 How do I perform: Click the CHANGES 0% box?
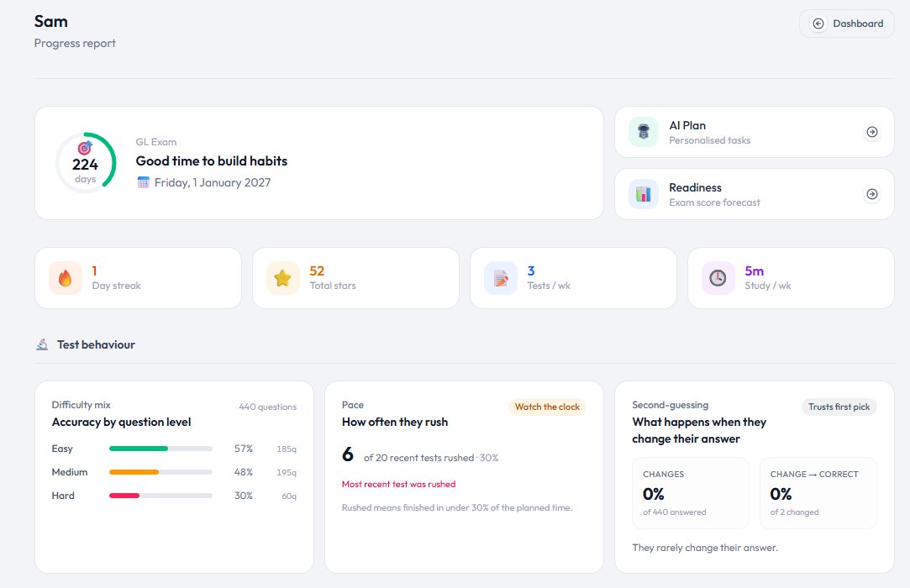[690, 493]
